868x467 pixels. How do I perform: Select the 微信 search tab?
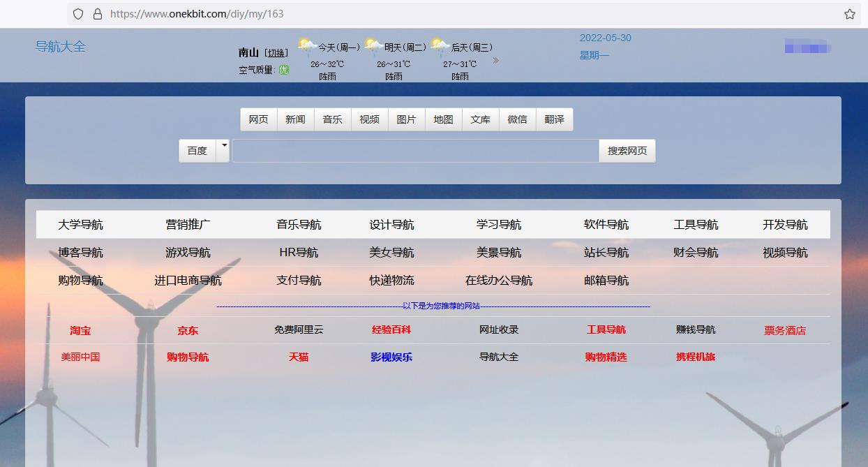518,119
